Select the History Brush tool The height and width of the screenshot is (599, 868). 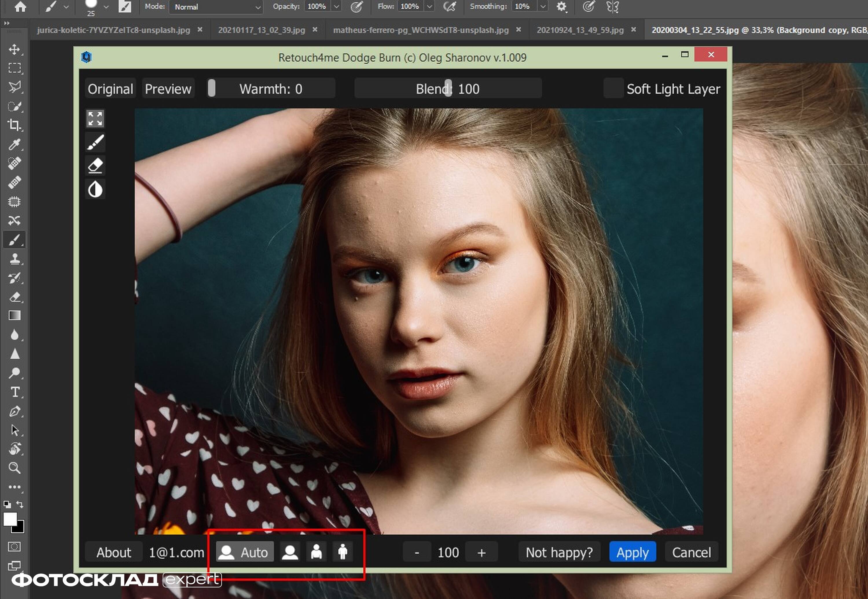14,278
